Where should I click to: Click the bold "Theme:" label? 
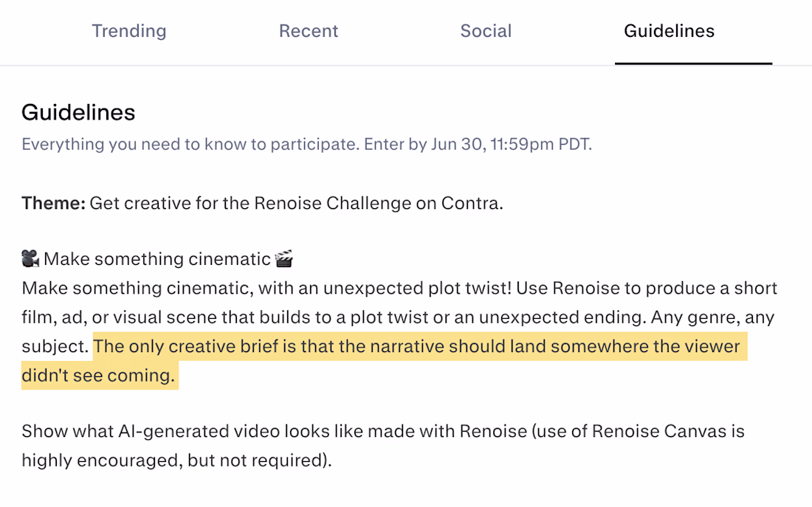[x=53, y=203]
